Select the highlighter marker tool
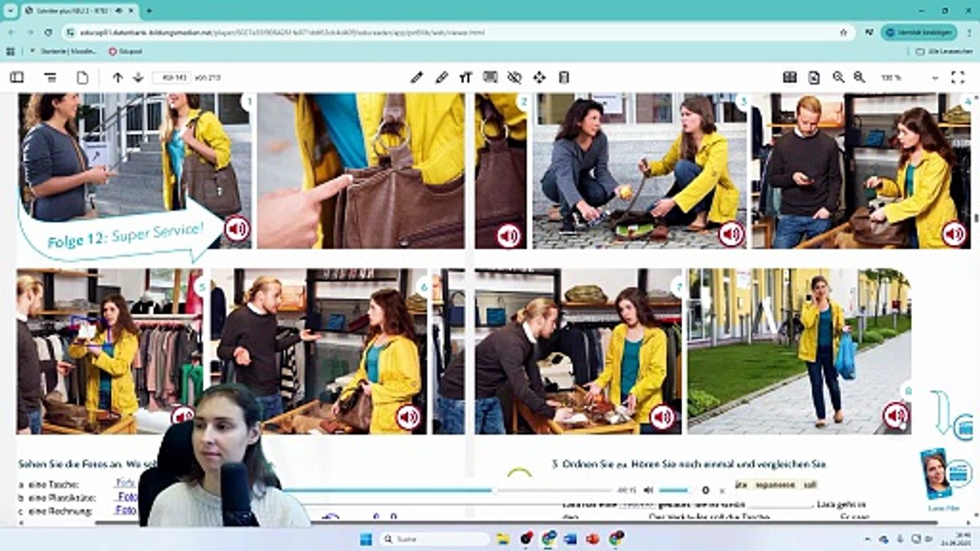 [442, 77]
